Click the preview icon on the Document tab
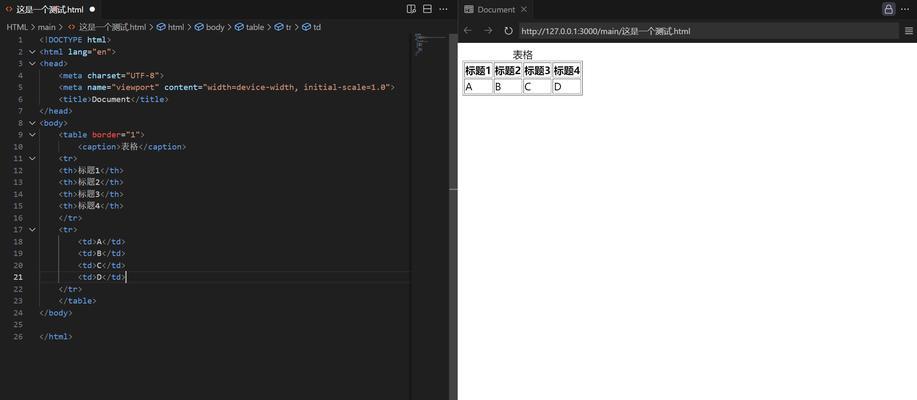The image size is (917, 400). pyautogui.click(x=468, y=9)
